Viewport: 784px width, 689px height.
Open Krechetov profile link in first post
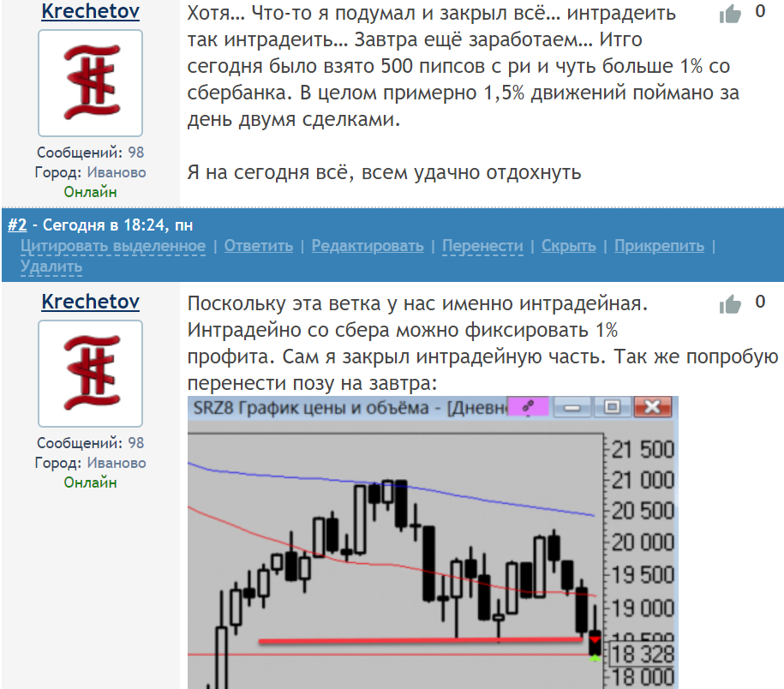tap(90, 12)
